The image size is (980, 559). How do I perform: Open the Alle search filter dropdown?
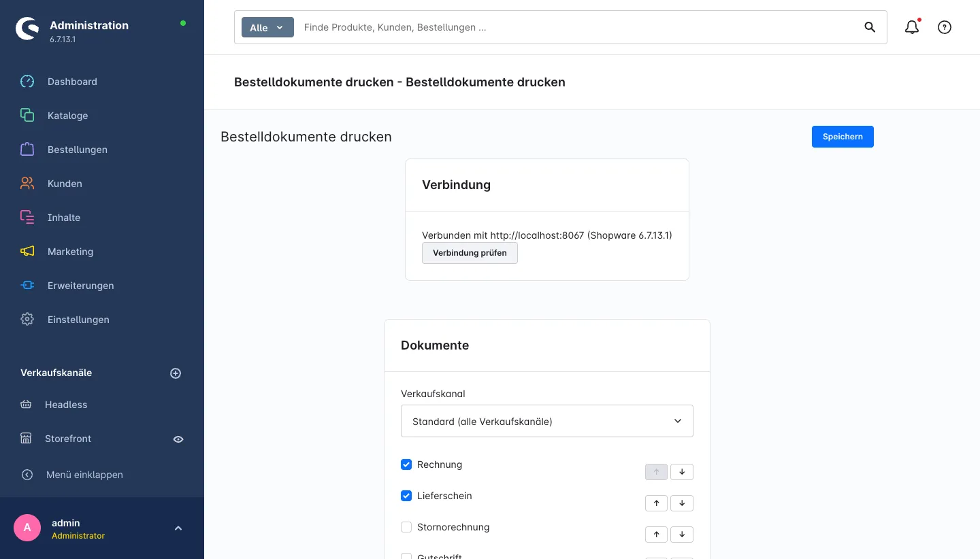[x=267, y=27]
